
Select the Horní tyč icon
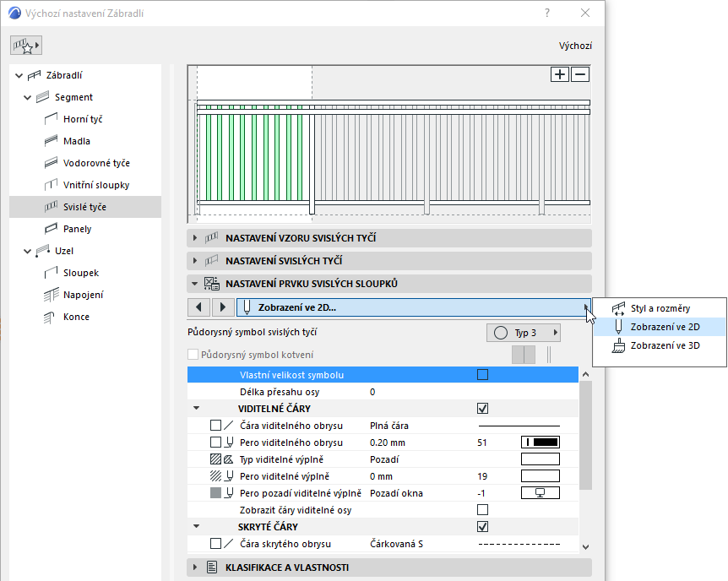(x=51, y=119)
